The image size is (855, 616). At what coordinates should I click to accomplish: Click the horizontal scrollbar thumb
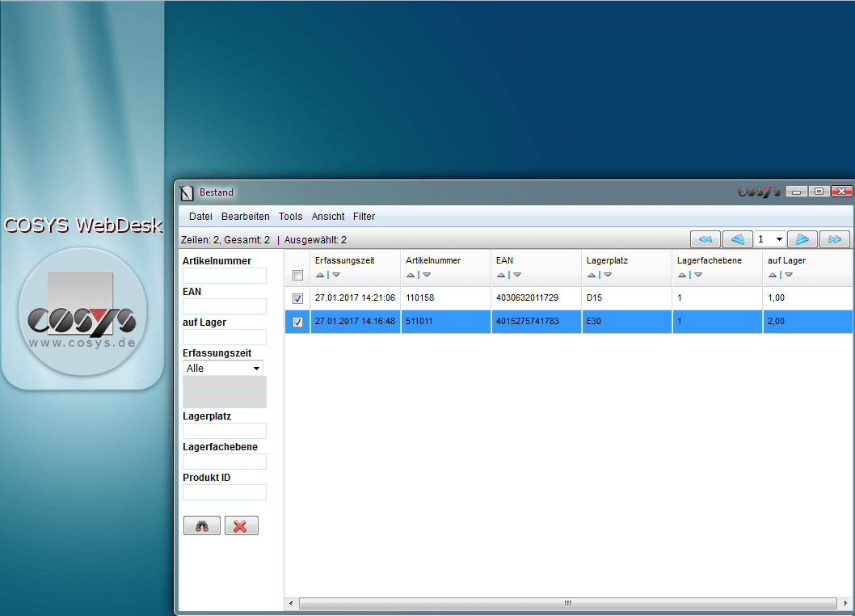(567, 603)
